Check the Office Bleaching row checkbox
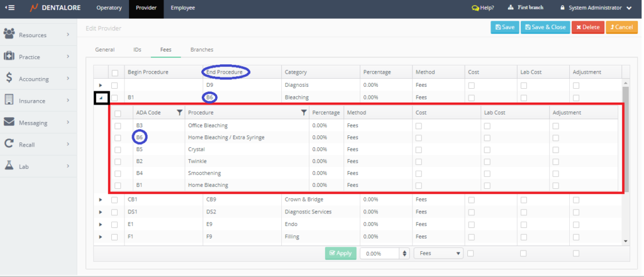 [x=118, y=126]
